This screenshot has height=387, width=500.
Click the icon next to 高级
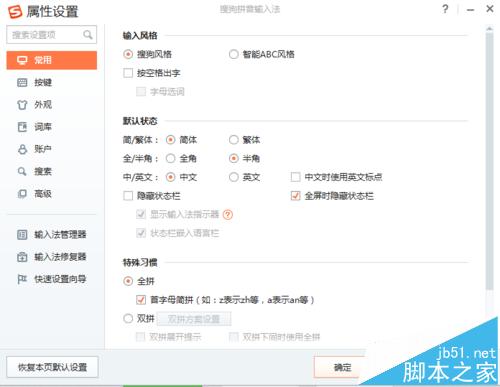pyautogui.click(x=22, y=194)
